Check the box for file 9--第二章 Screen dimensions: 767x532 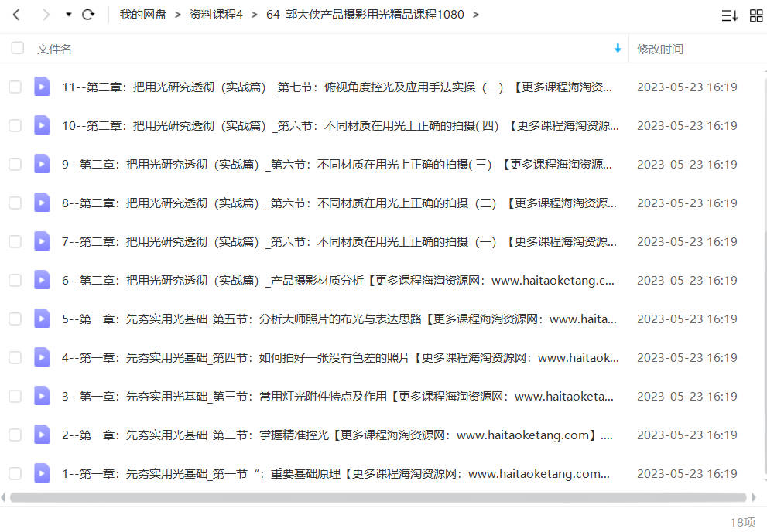click(15, 164)
